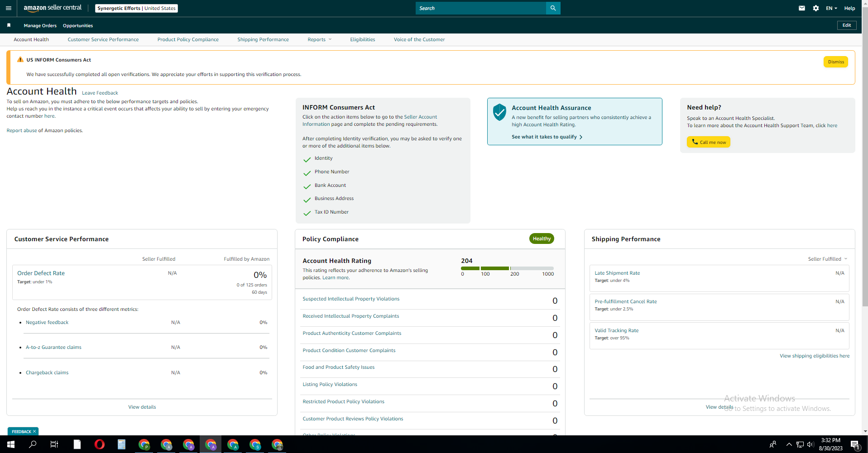Close the Feedback tab with its X
This screenshot has width=868, height=453.
[34, 431]
